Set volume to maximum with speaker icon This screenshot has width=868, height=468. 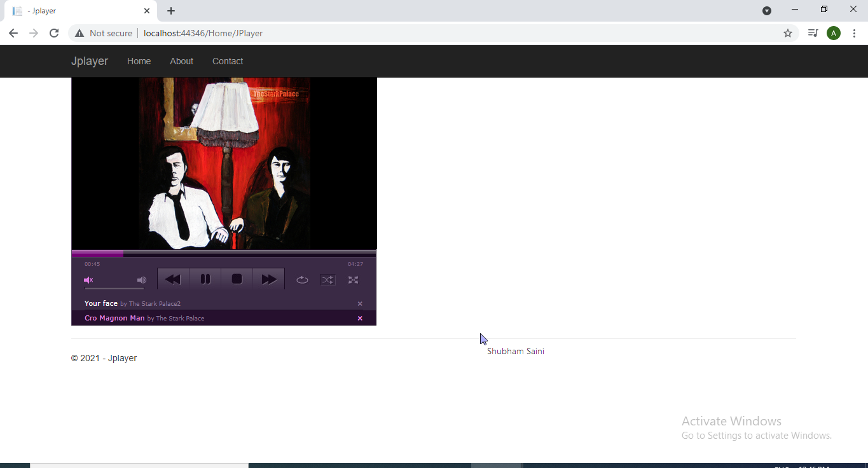click(142, 280)
